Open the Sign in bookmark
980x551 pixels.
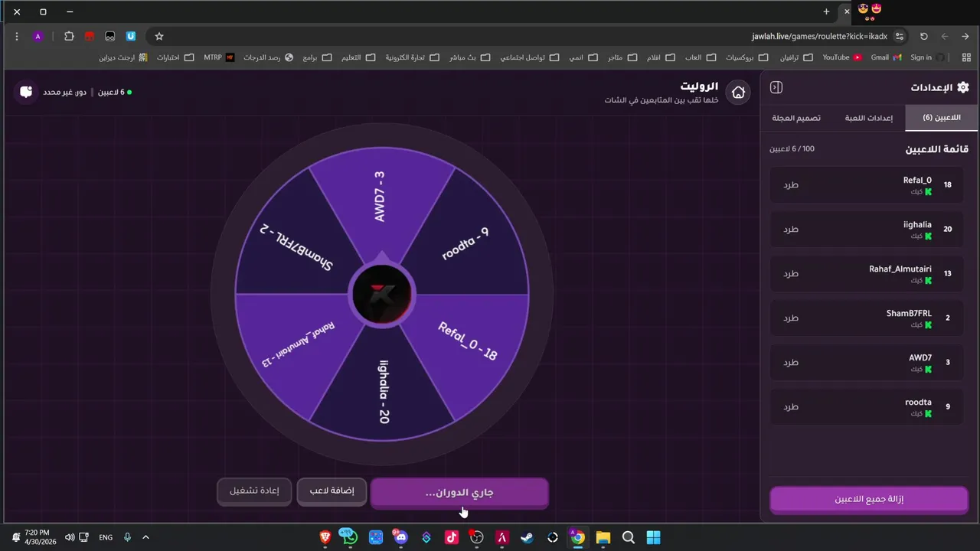927,57
